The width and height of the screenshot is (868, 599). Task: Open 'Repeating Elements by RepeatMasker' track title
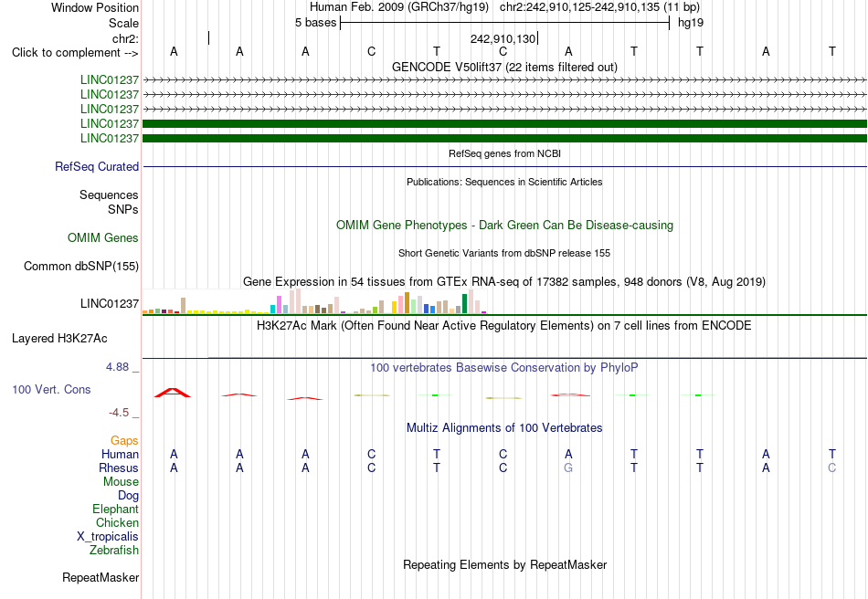pos(504,564)
